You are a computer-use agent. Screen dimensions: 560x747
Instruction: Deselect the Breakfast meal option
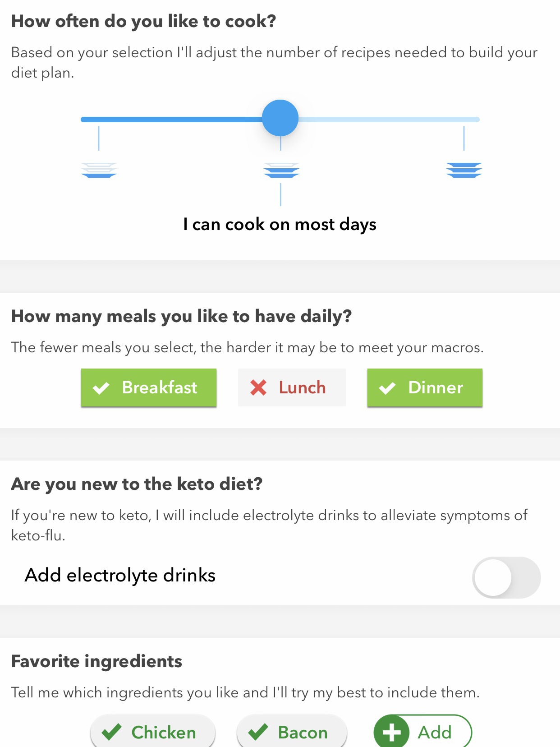149,387
